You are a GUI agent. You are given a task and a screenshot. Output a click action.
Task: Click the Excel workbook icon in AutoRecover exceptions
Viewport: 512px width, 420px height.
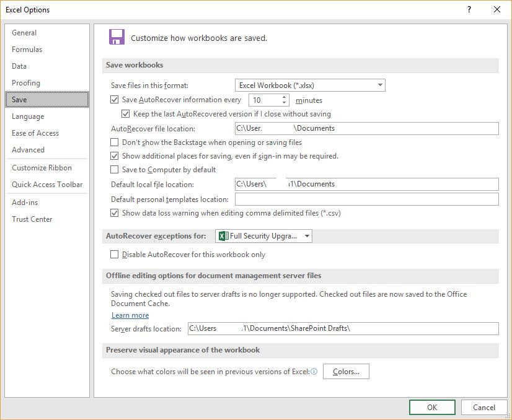click(224, 236)
